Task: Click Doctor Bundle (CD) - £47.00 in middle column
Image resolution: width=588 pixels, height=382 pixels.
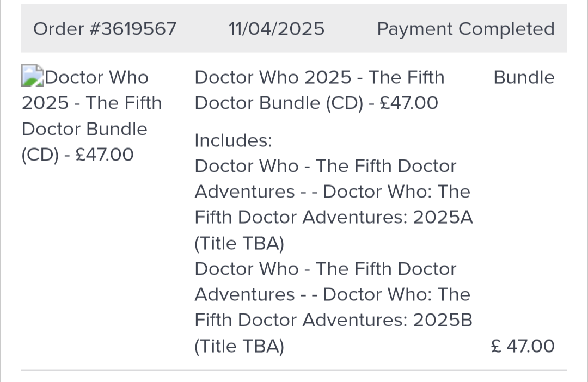Action: coord(316,103)
